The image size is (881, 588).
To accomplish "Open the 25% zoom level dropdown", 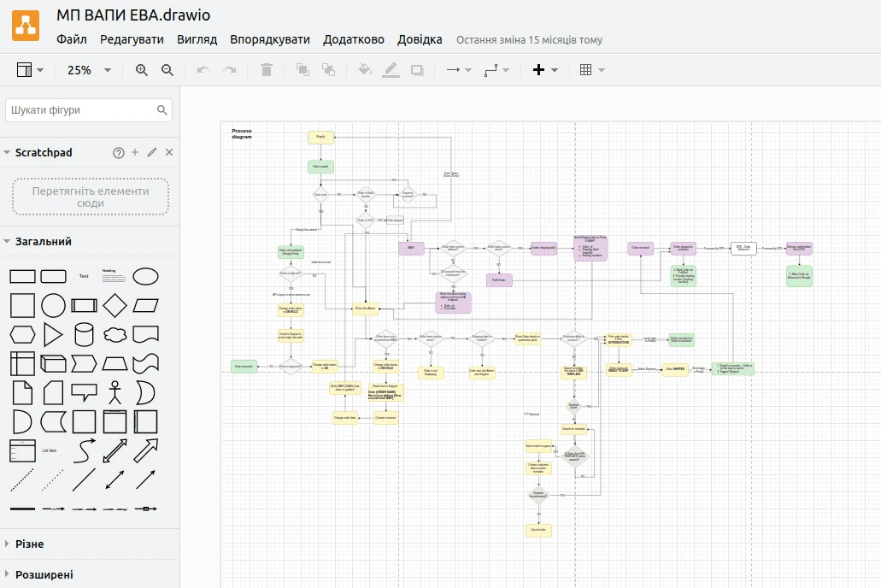I will 89,70.
